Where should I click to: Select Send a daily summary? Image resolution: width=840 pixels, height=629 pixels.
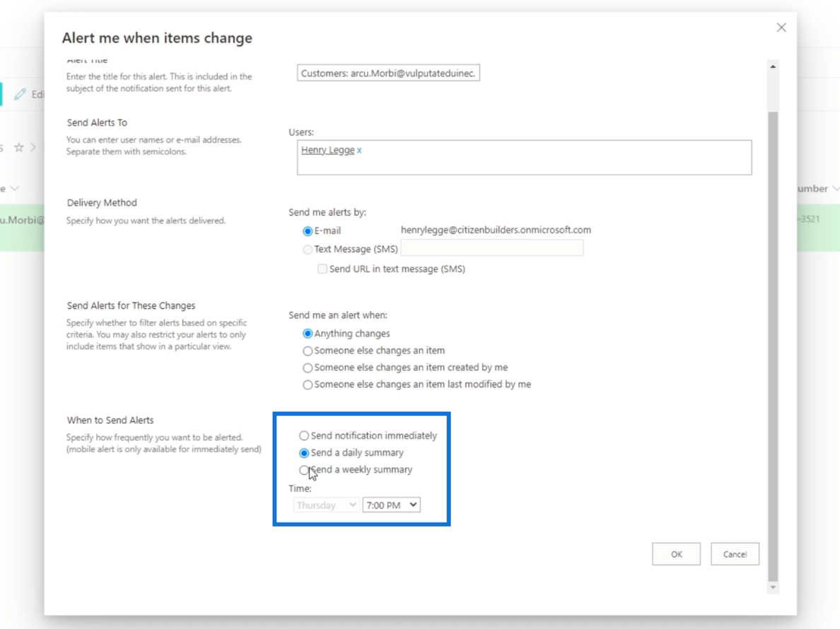click(304, 453)
